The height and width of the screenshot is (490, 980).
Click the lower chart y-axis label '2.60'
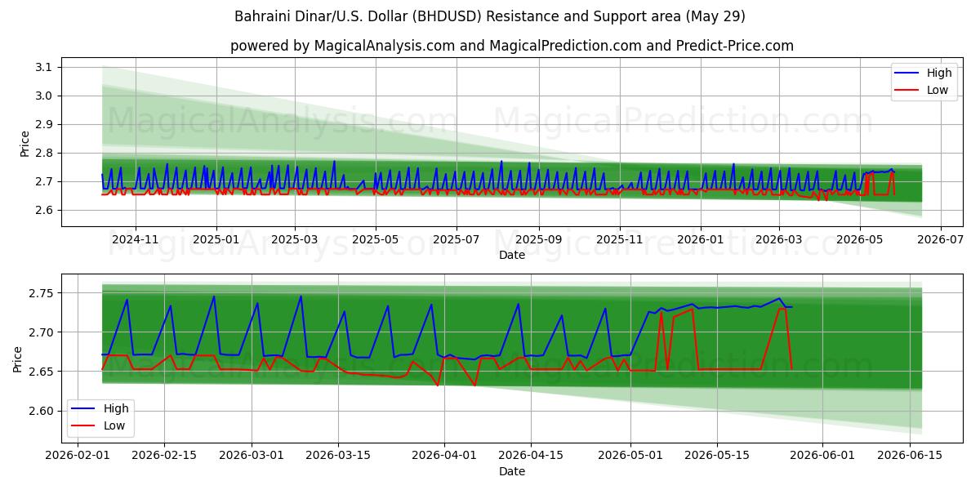[42, 411]
